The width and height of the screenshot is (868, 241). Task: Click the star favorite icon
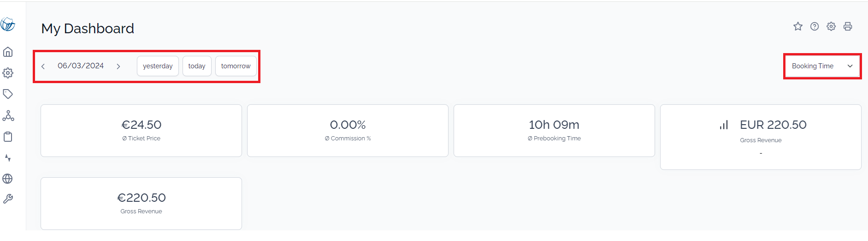(798, 26)
